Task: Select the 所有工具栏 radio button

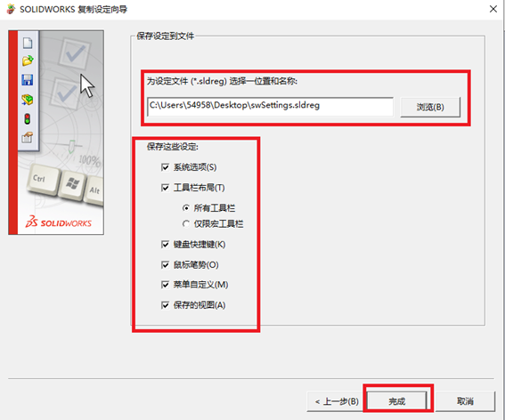Action: tap(186, 208)
